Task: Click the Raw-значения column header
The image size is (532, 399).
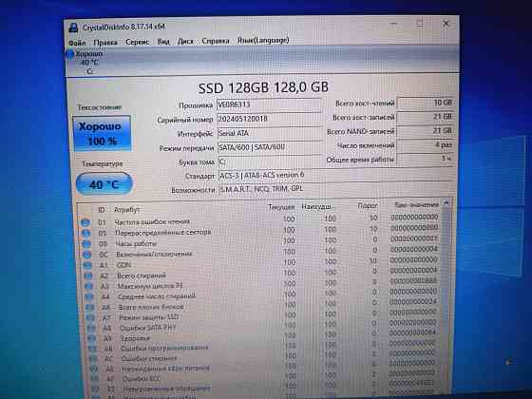Action: tap(416, 204)
